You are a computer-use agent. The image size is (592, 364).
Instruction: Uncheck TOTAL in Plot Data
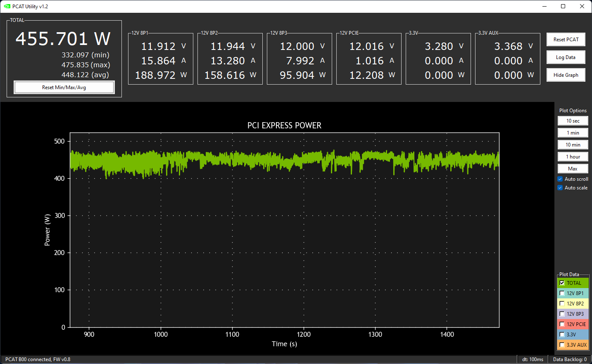point(562,283)
